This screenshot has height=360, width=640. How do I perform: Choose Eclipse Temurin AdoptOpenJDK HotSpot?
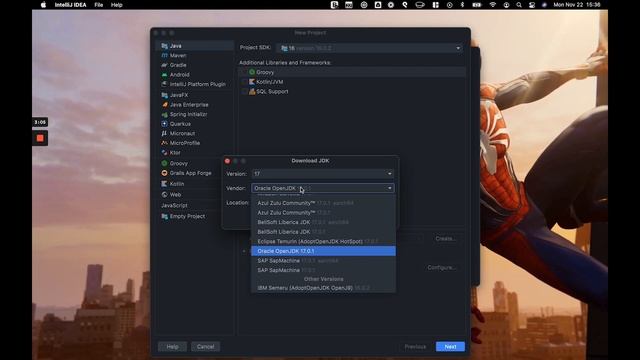[323, 241]
